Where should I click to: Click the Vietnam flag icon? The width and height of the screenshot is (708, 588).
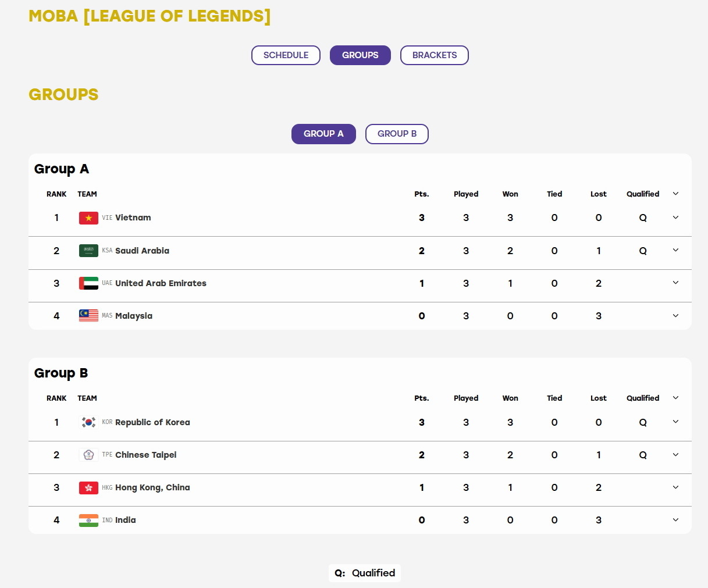point(88,218)
